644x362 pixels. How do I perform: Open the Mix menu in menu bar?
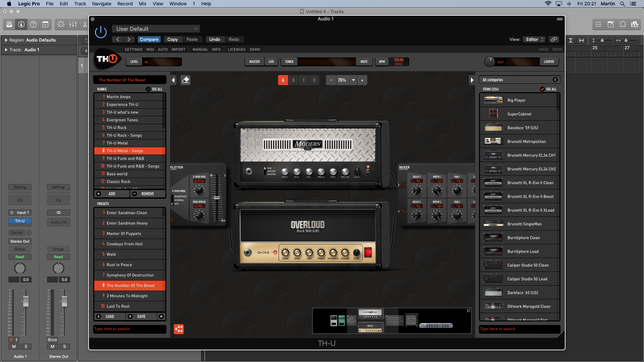point(143,4)
